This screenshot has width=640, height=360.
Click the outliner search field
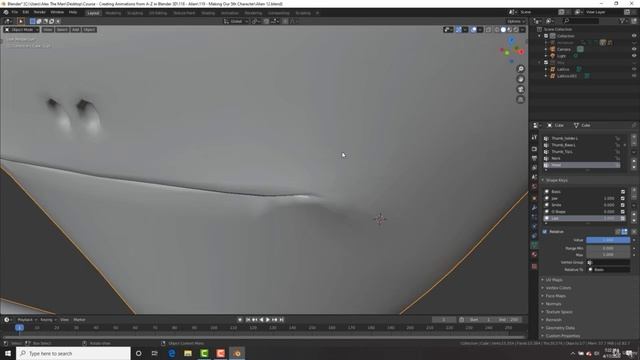(581, 21)
